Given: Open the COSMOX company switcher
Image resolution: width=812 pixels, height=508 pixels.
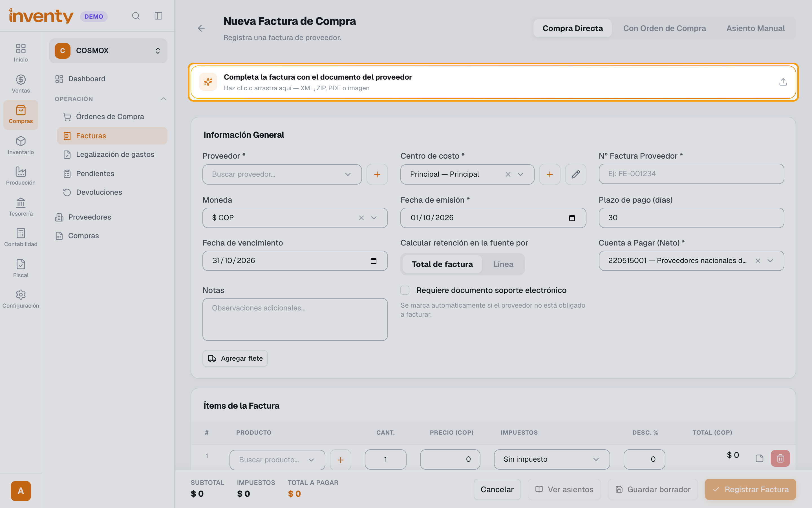Looking at the screenshot, I should pos(108,51).
